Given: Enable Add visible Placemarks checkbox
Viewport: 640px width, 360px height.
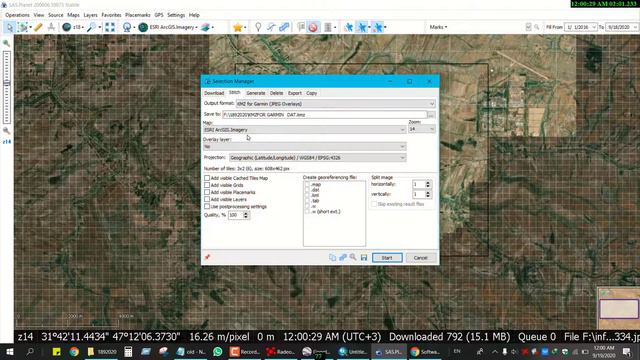Looking at the screenshot, I should 207,192.
